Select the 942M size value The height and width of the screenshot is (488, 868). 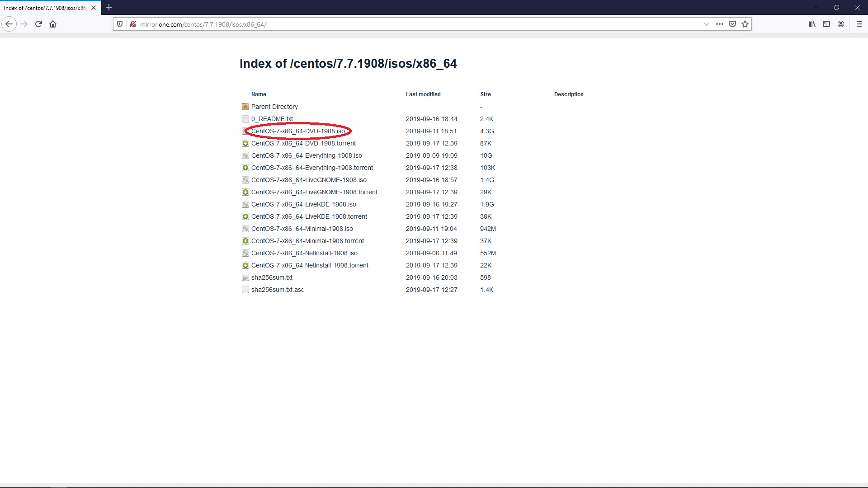coord(488,229)
